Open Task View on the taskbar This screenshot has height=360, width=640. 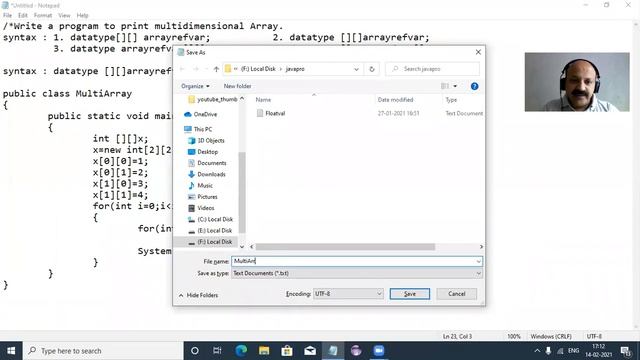coord(217,351)
